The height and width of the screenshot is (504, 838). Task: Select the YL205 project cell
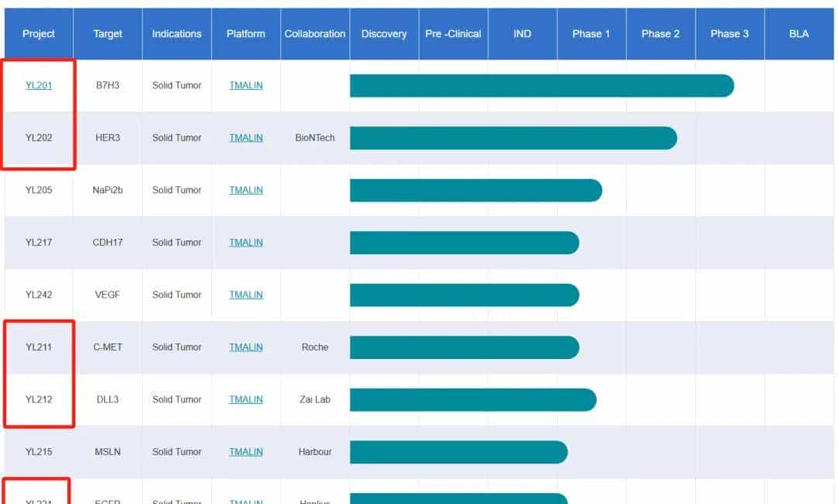39,190
